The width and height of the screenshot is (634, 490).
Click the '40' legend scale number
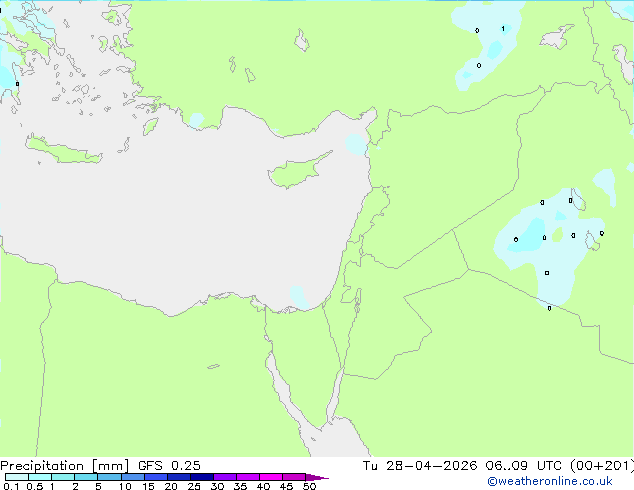(x=263, y=486)
